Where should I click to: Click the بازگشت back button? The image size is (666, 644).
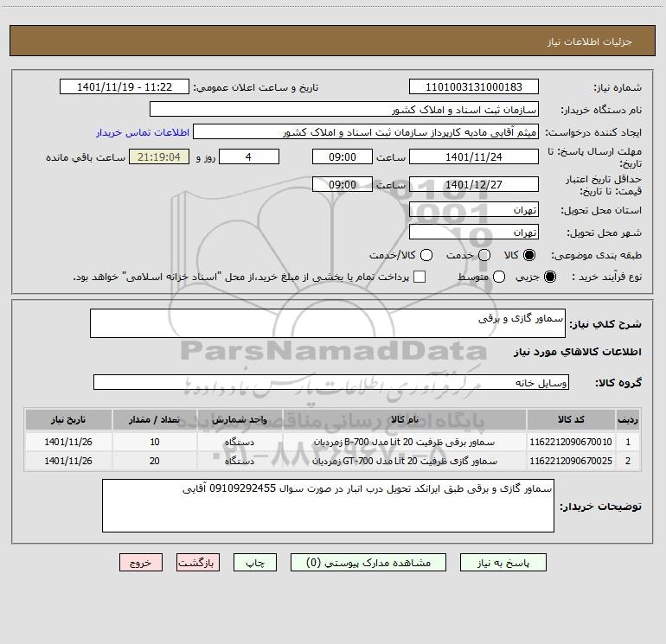198,563
